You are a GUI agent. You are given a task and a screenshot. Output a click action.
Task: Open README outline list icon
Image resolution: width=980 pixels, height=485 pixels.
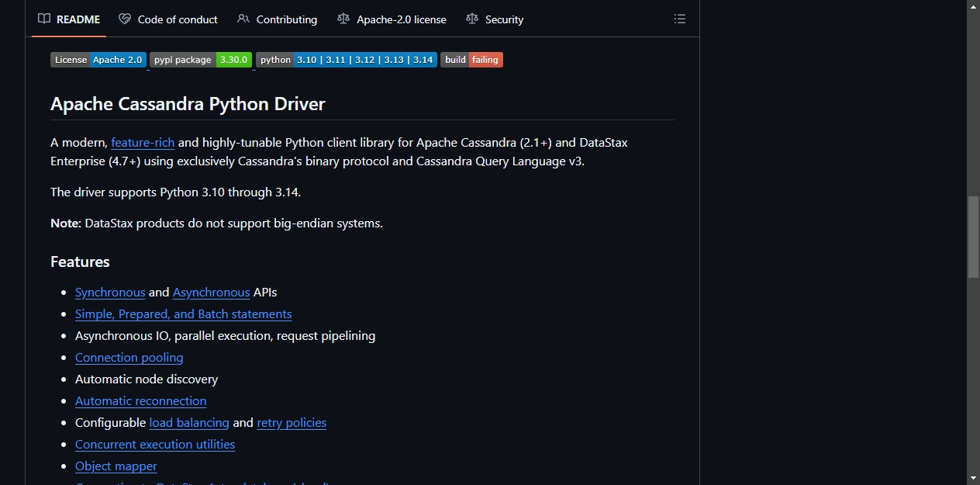(x=680, y=19)
